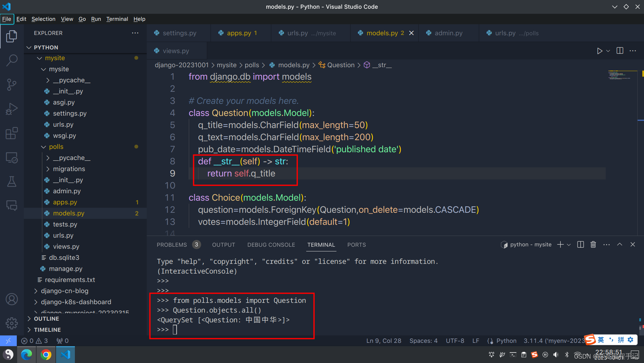This screenshot has height=363, width=644.
Task: Open the Extensions view
Action: point(12,133)
